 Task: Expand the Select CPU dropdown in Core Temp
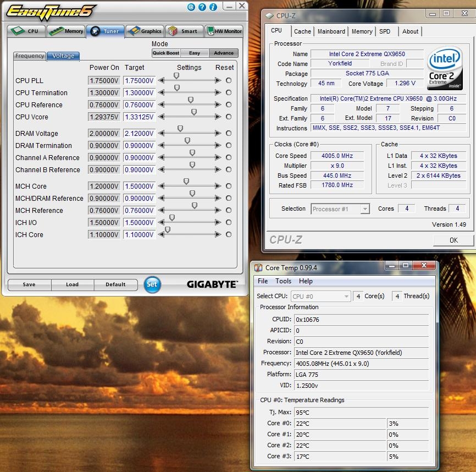click(x=320, y=297)
